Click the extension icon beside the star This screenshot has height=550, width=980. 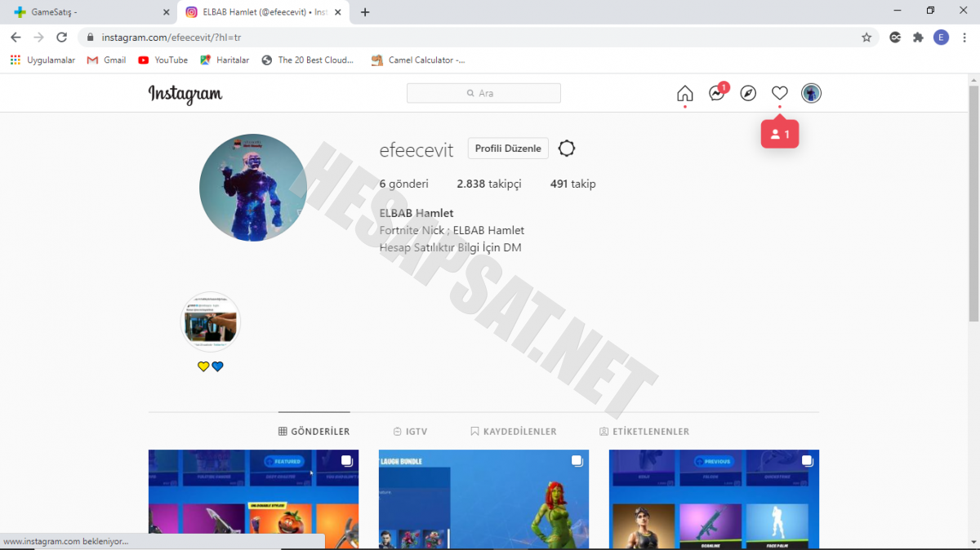pos(895,38)
